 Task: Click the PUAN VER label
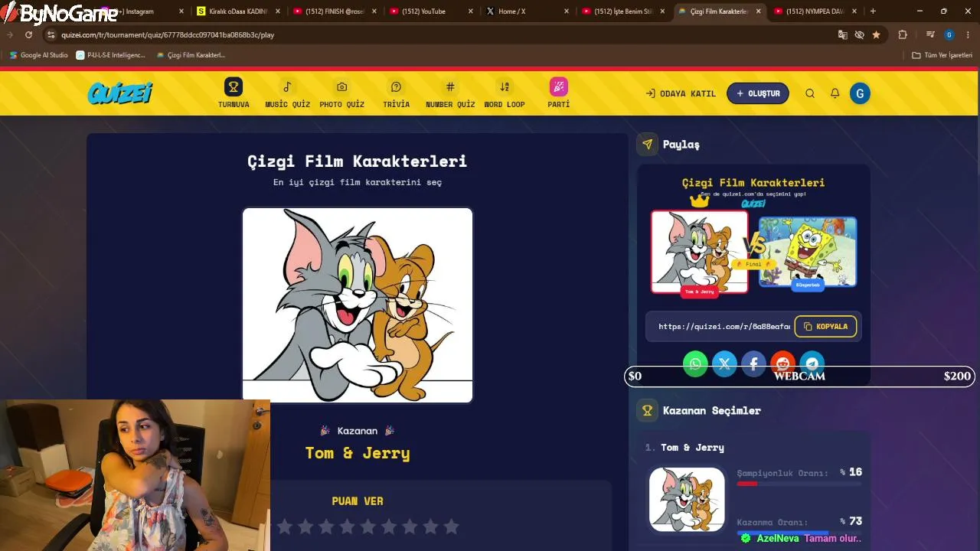[358, 501]
